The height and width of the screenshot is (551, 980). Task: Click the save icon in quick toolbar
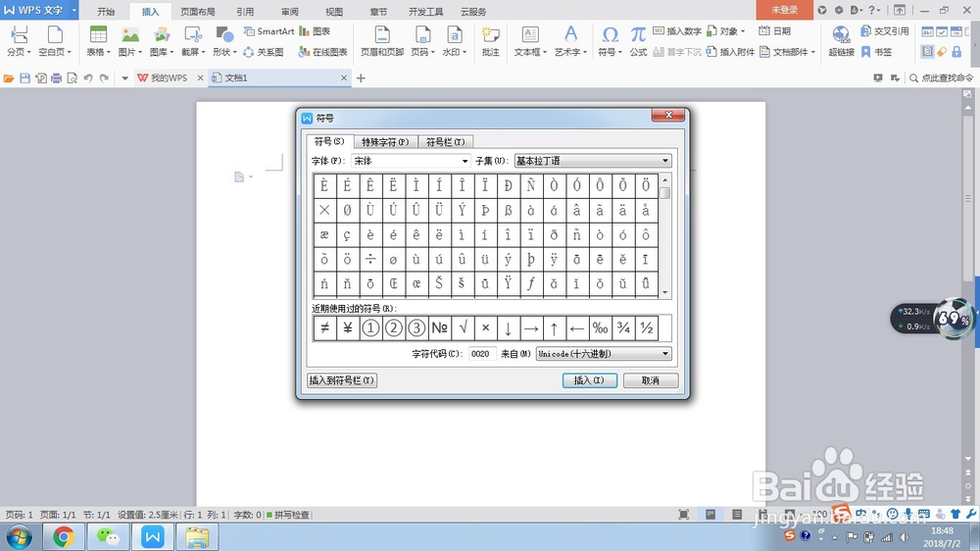point(25,78)
